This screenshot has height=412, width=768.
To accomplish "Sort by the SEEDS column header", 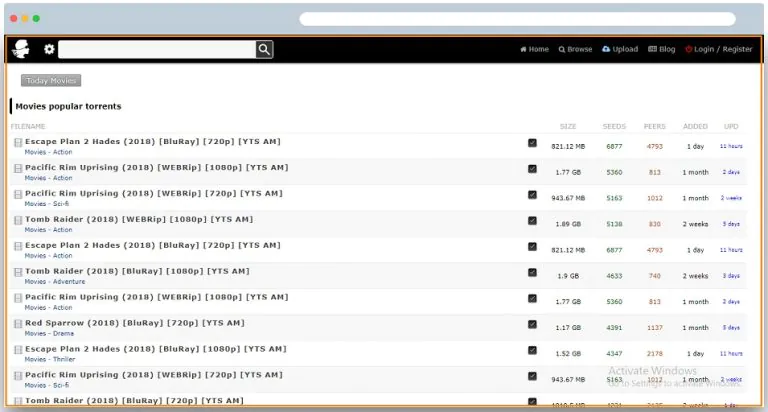I will [x=614, y=126].
